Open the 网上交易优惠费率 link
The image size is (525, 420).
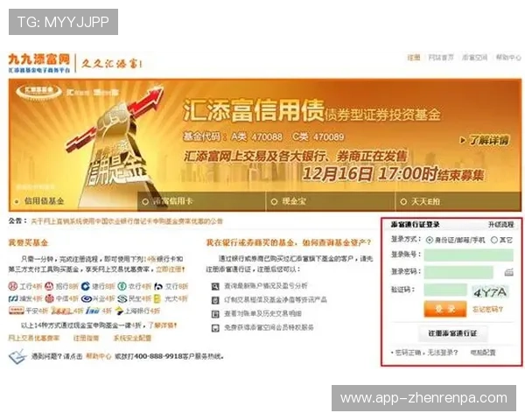click(x=34, y=338)
